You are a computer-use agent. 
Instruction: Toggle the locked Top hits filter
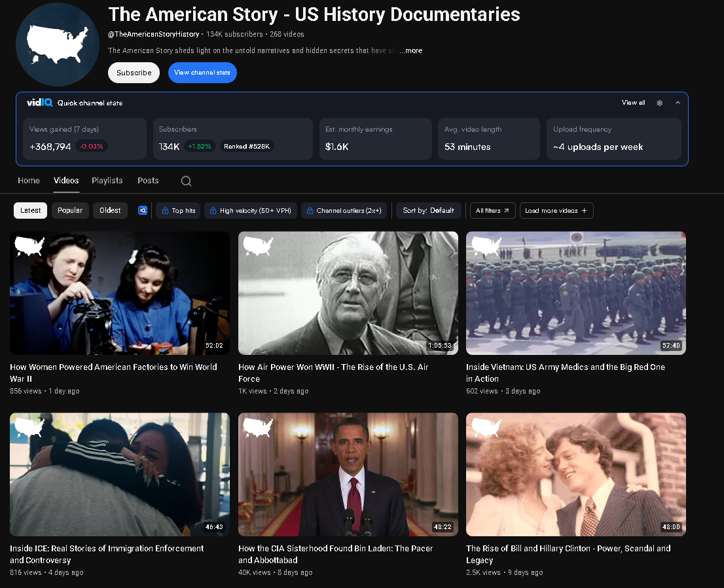click(x=178, y=211)
